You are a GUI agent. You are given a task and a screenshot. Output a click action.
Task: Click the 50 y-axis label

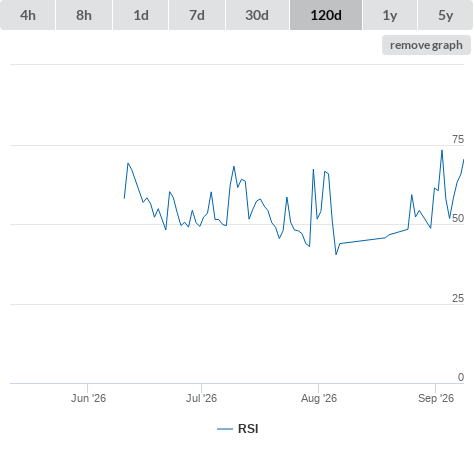458,218
